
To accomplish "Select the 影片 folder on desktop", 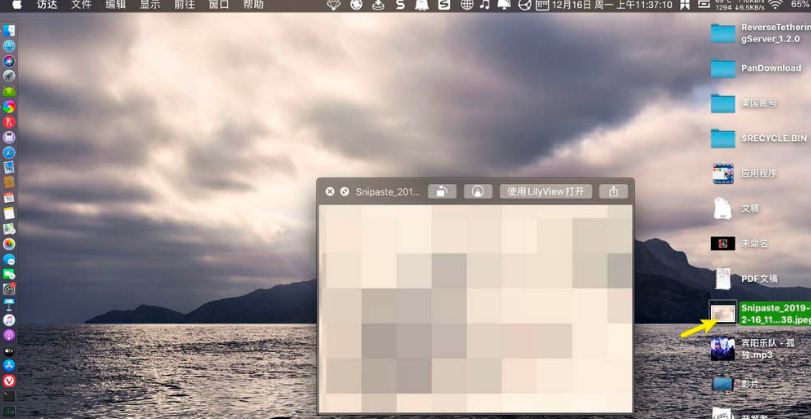I will 723,384.
